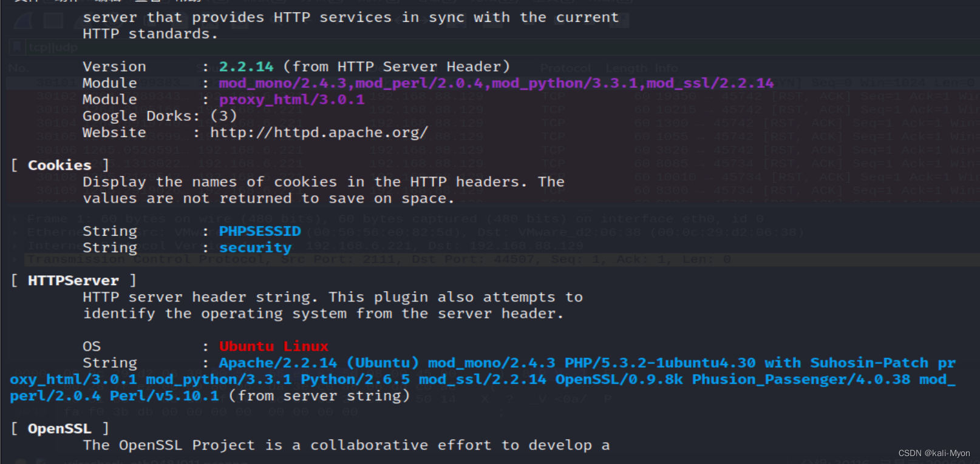Open the http://httpd.apache.org/ website link
980x464 pixels.
click(319, 132)
